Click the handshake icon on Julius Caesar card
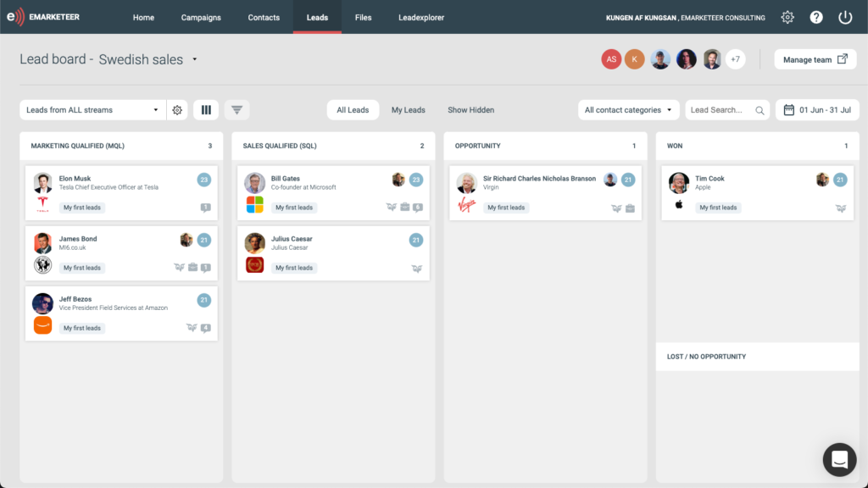Screen dimensions: 868x488 (x=417, y=269)
